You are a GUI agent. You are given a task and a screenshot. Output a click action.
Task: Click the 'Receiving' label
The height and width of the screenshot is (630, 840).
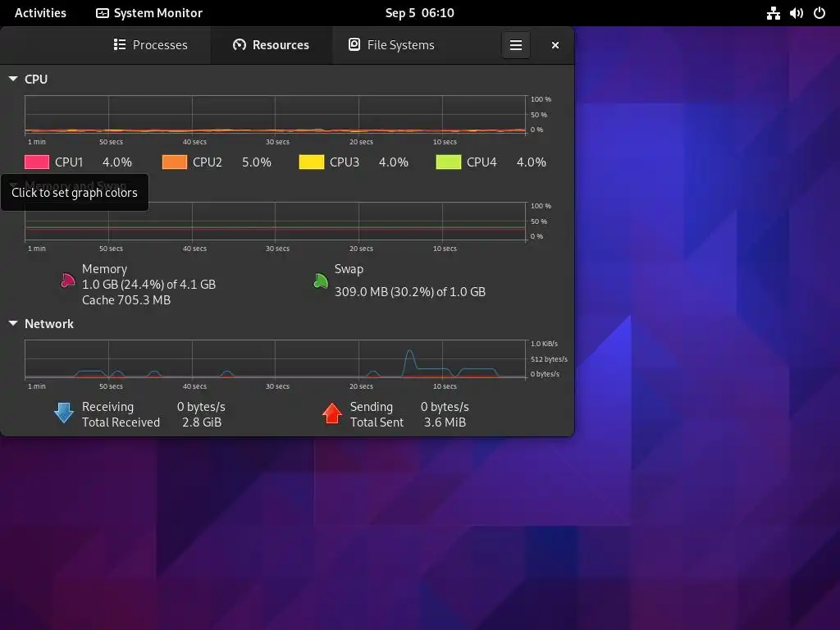click(x=107, y=407)
